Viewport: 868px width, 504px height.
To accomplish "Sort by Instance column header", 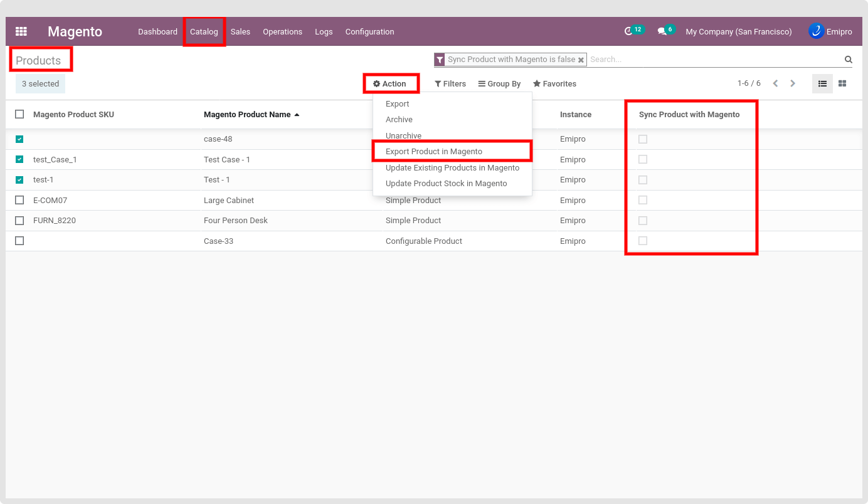I will (x=576, y=115).
